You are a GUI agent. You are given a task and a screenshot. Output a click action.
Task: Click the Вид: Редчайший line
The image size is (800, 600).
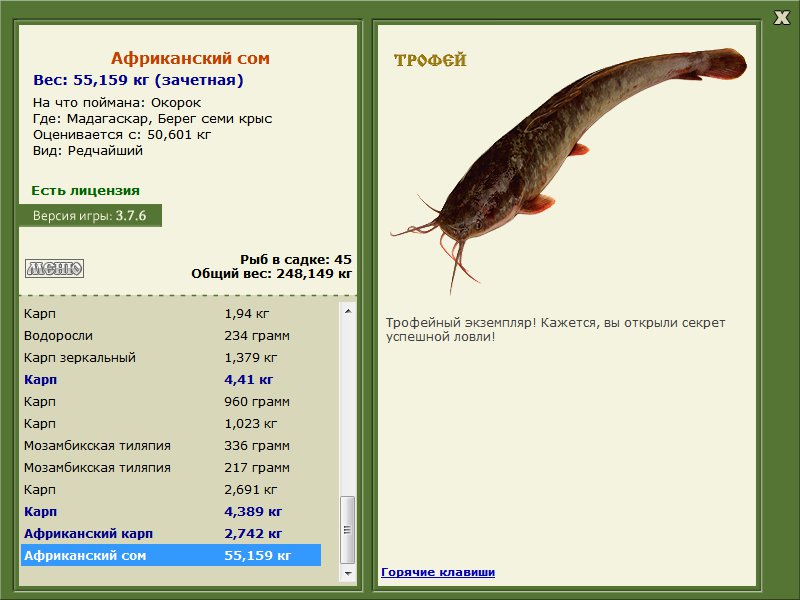click(x=88, y=151)
